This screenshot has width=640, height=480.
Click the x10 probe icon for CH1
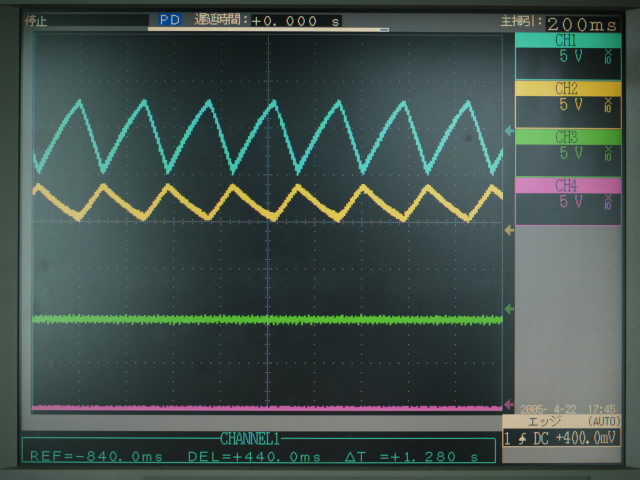[608, 58]
